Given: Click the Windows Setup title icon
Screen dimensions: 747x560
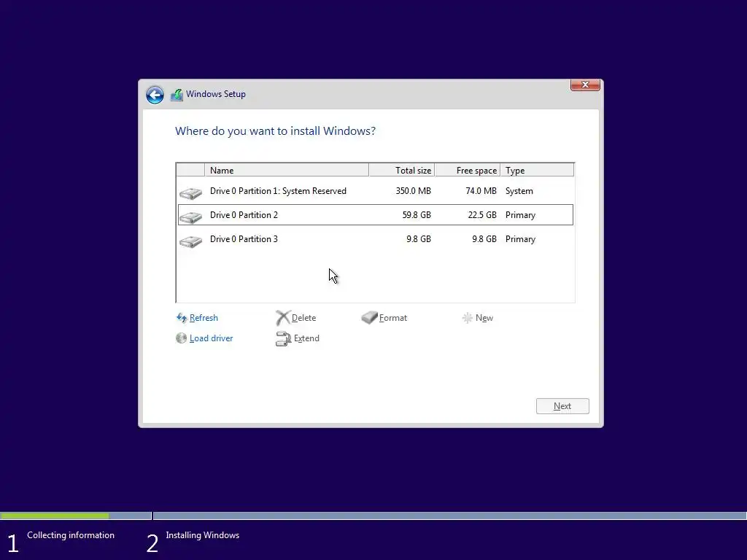Looking at the screenshot, I should click(x=177, y=95).
